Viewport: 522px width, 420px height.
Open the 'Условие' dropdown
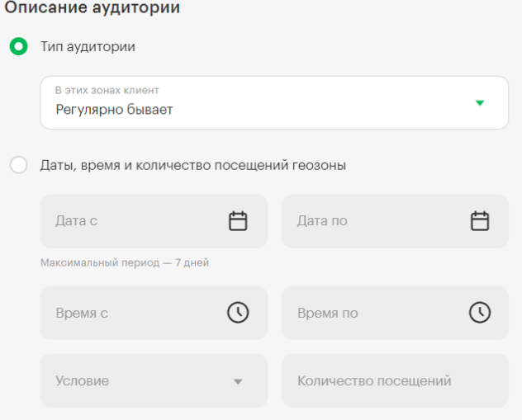[x=140, y=381]
